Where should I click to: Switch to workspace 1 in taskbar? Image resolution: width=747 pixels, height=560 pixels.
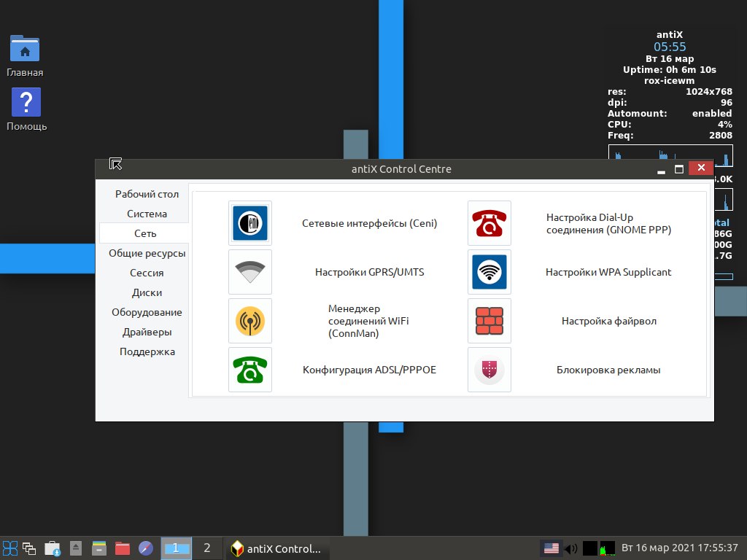pyautogui.click(x=177, y=548)
